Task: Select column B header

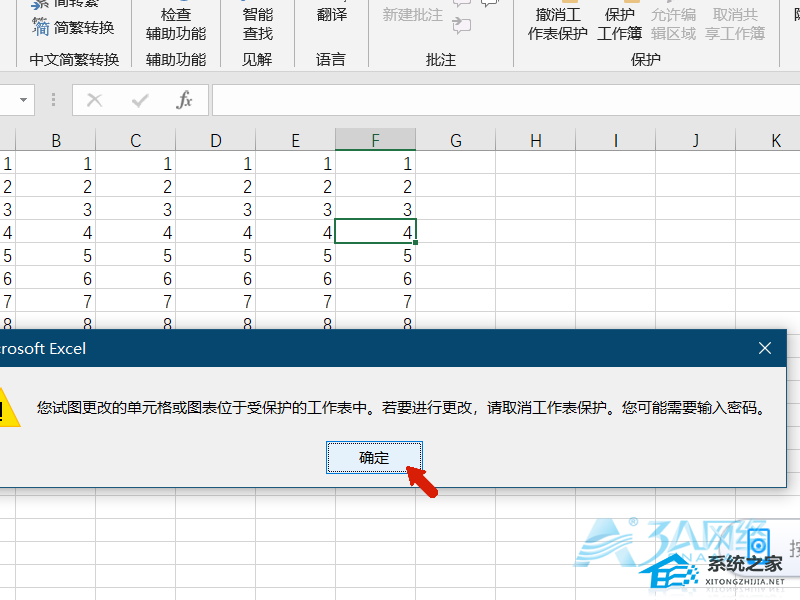Action: [56, 140]
